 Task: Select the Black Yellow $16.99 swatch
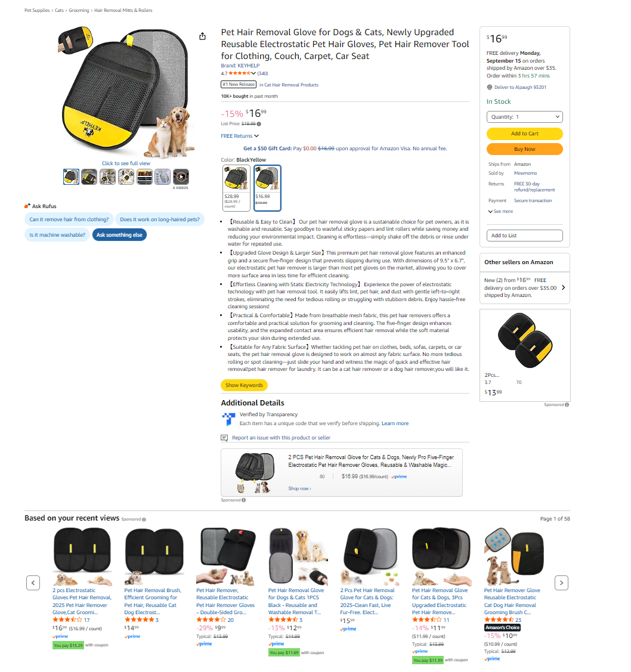[x=267, y=188]
